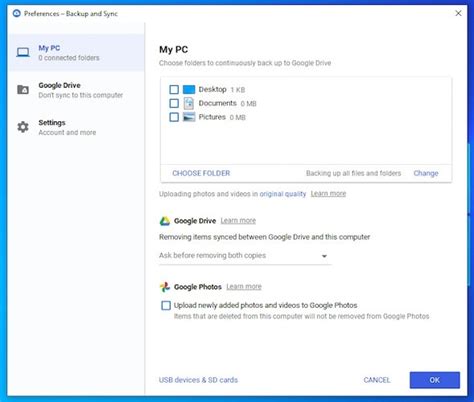Click the Backup and Sync cloud icon in title bar
This screenshot has width=474, height=402.
pyautogui.click(x=16, y=13)
